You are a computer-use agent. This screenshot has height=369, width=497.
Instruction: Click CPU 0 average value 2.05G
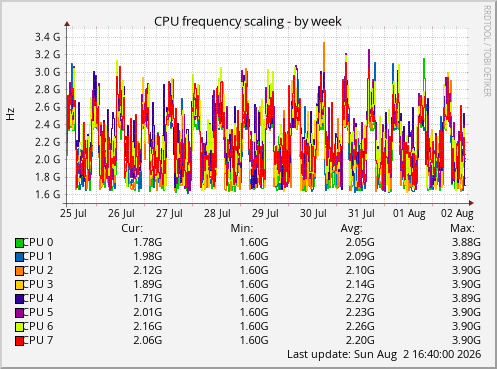tap(360, 242)
